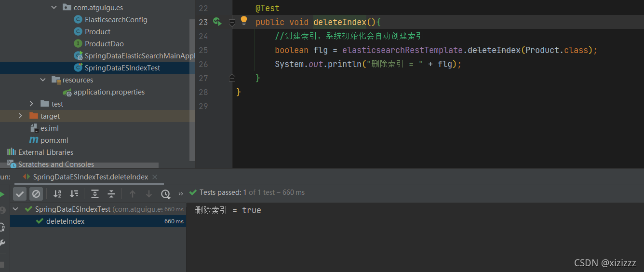Expand the target folder
Image resolution: width=644 pixels, height=272 pixels.
pyautogui.click(x=20, y=116)
